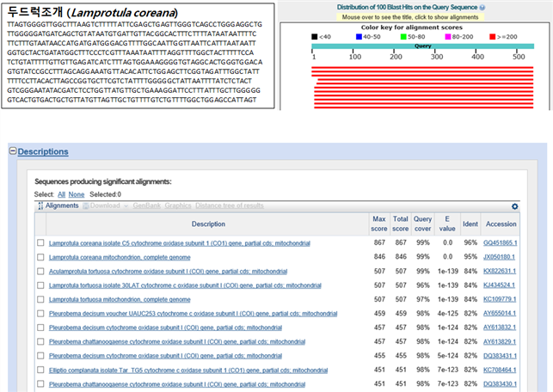Check the Lamprotula coreana mitochondrion complete genome row
The height and width of the screenshot is (392, 553).
40,257
